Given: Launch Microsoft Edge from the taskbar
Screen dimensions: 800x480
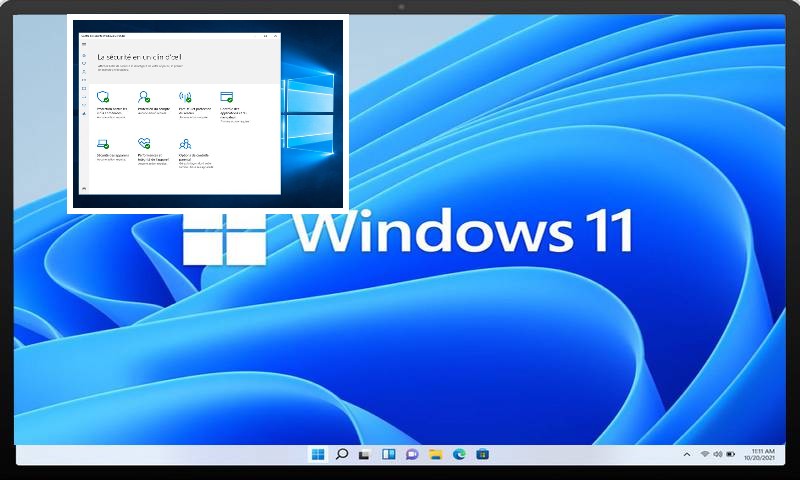Looking at the screenshot, I should click(459, 454).
